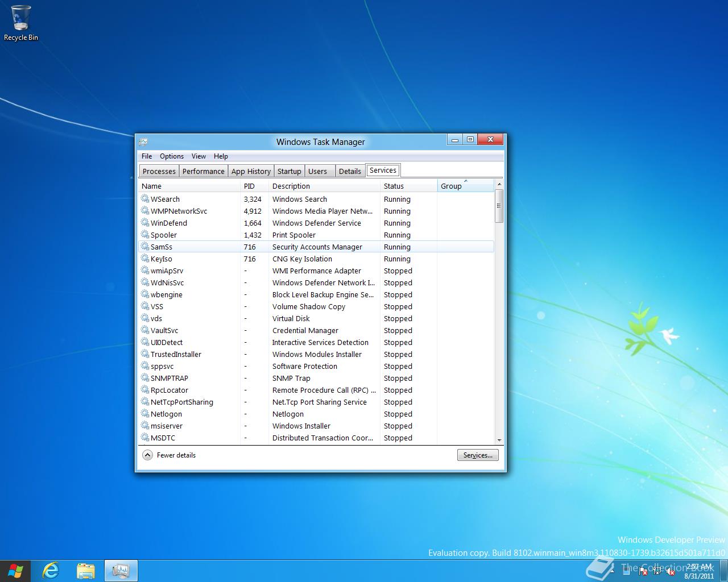Click the services list scrollbar thumb
728x582 pixels.
[x=499, y=206]
